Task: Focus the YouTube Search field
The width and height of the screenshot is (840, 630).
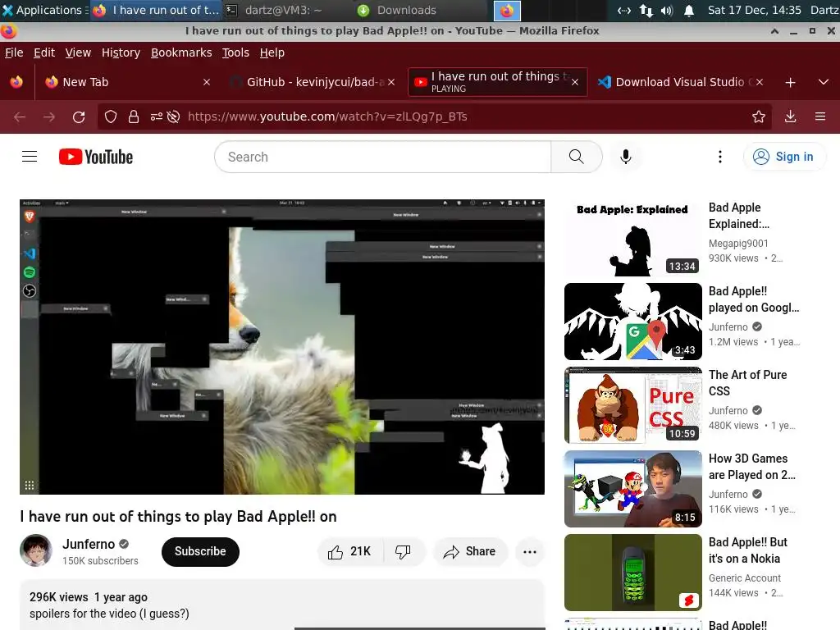Action: (383, 157)
